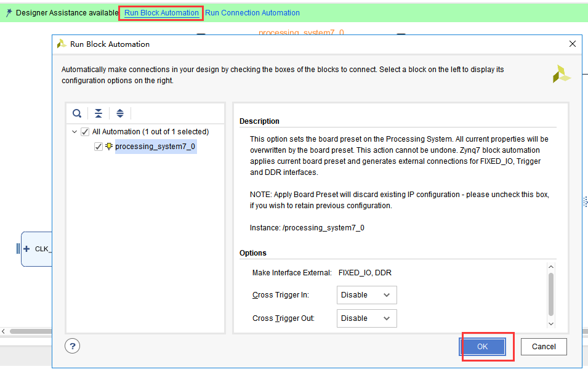The image size is (588, 372).
Task: Click the 'Make Interface External:' label
Action: tap(292, 273)
